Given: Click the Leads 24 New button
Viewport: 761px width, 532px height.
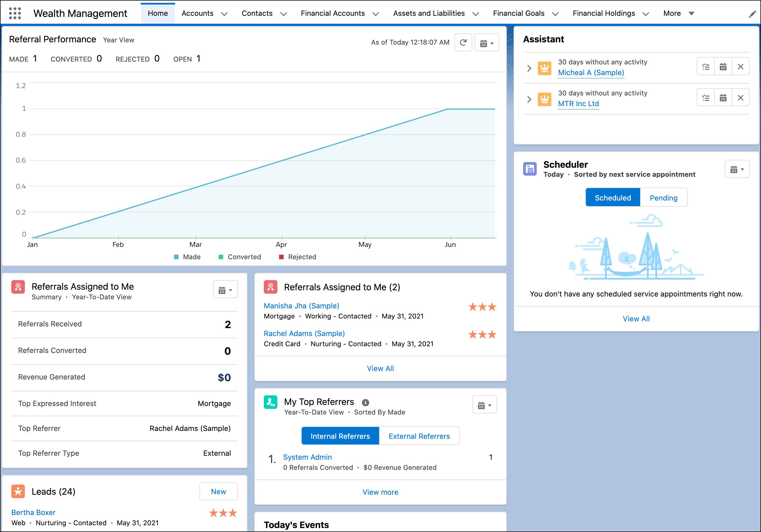Looking at the screenshot, I should click(218, 492).
